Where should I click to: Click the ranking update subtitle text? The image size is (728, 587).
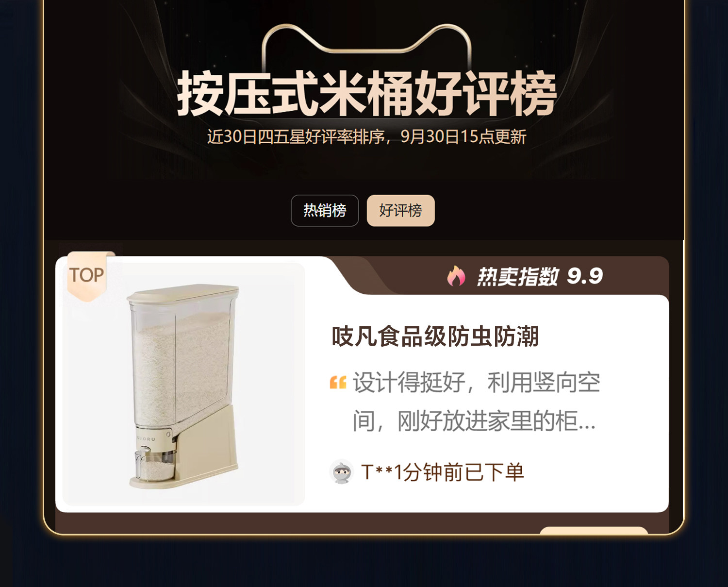[x=366, y=136]
